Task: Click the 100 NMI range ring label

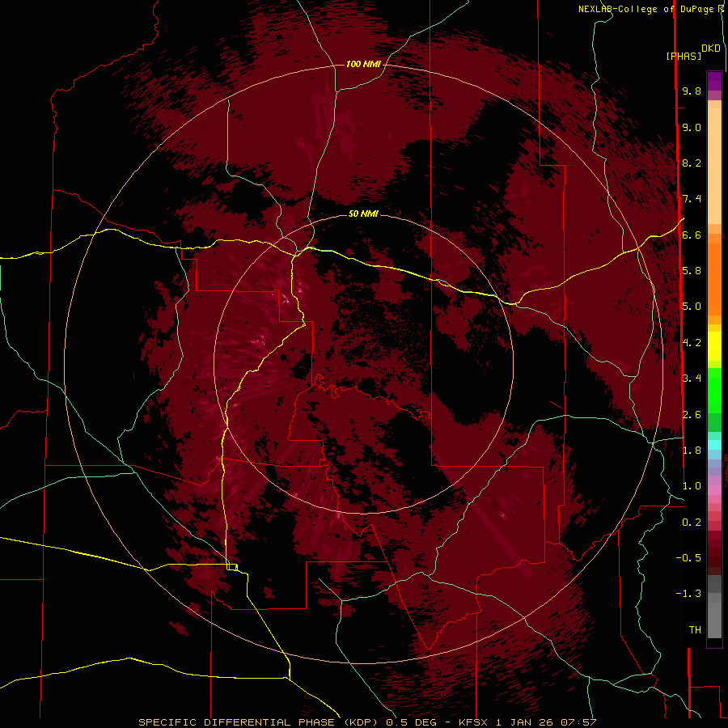Action: click(x=363, y=64)
